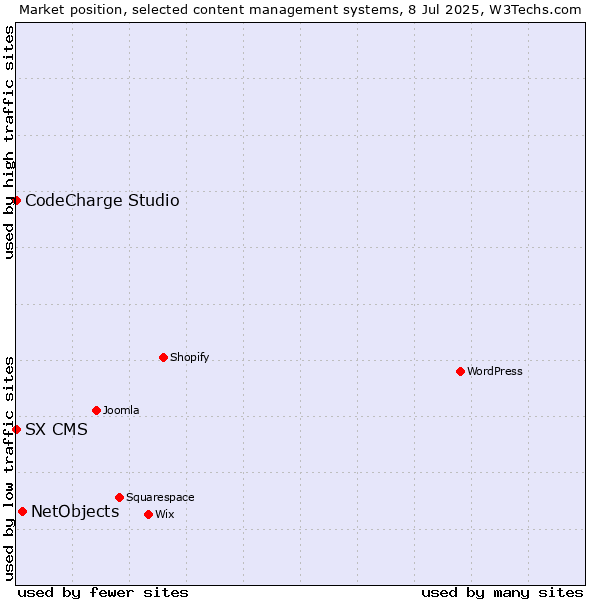Image resolution: width=600 pixels, height=600 pixels.
Task: Select the Squarespace label text
Action: click(160, 497)
